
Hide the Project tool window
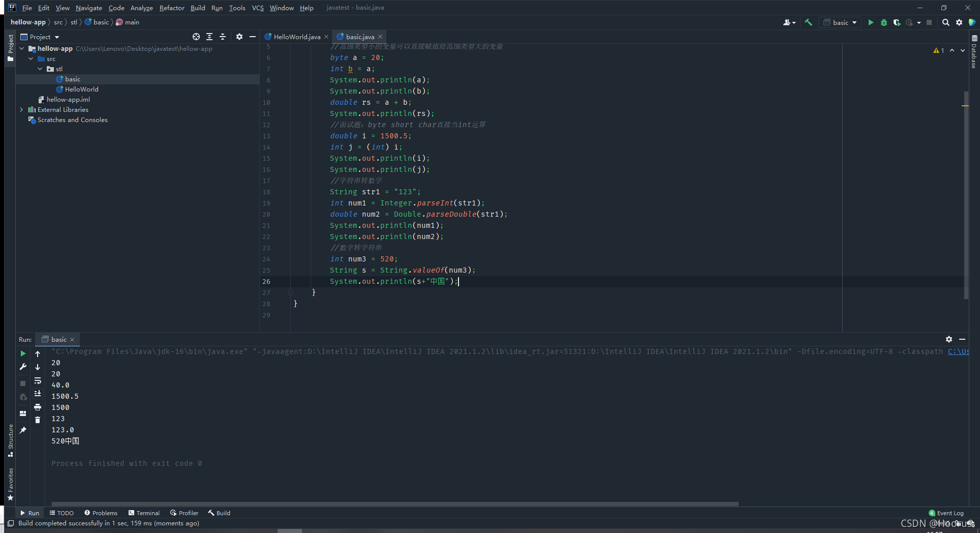coord(253,37)
